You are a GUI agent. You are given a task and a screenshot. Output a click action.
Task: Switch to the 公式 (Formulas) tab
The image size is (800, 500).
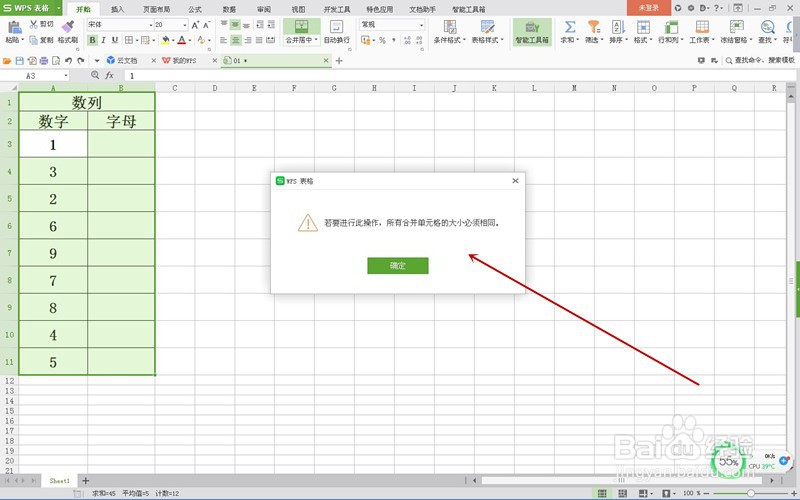tap(194, 9)
